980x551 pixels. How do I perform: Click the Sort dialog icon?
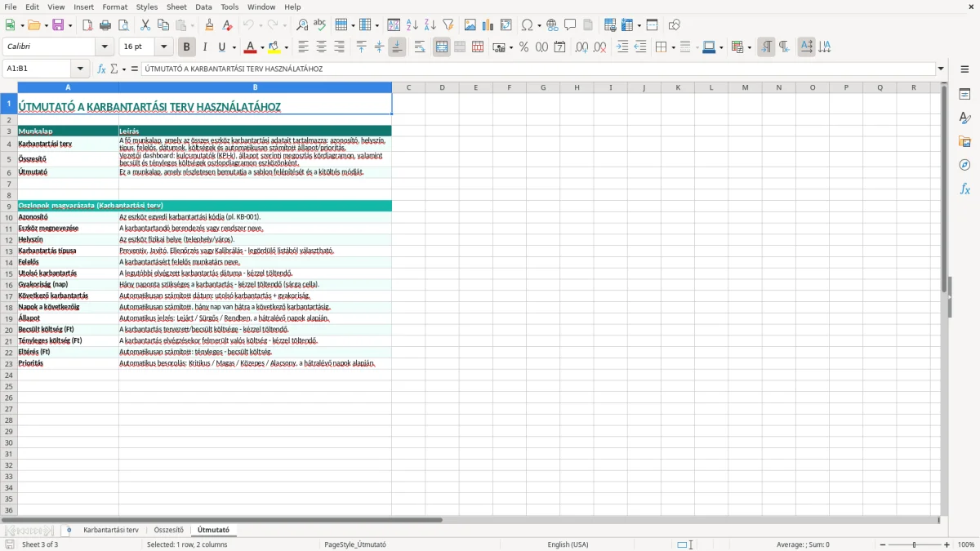coord(394,25)
